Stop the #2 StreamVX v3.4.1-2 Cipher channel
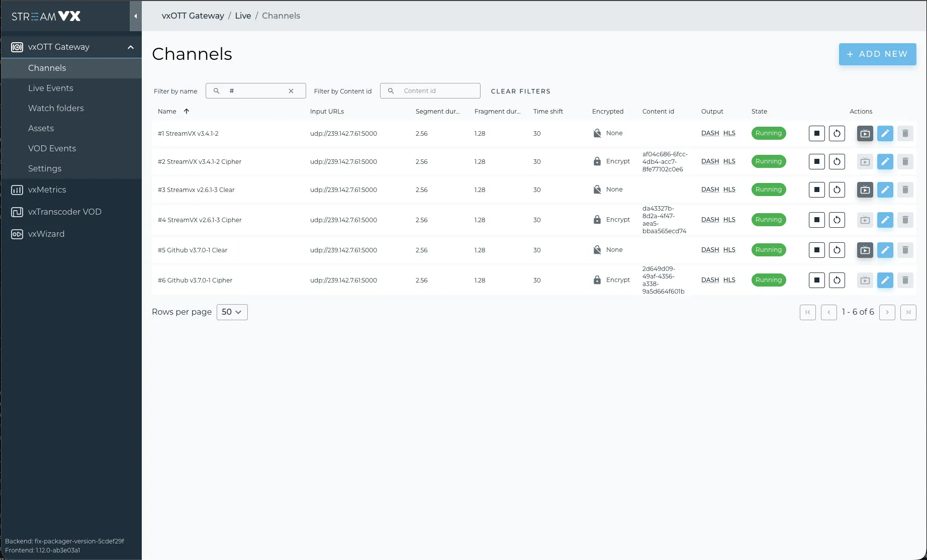Screen dimensions: 927x560 (816, 161)
